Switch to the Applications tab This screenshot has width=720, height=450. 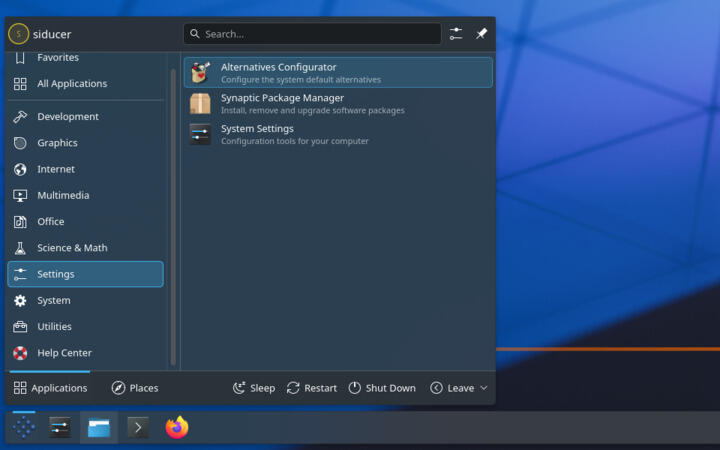[50, 388]
